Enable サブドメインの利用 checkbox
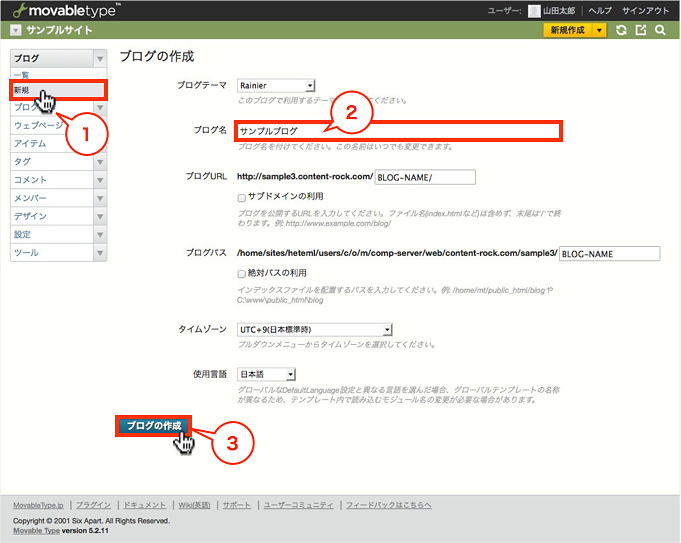Image resolution: width=681 pixels, height=543 pixels. click(241, 198)
